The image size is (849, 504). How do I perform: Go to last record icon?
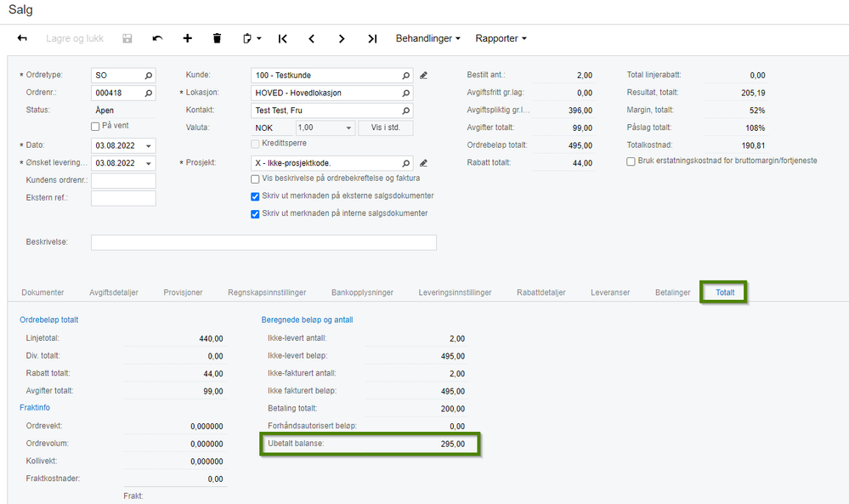point(372,38)
